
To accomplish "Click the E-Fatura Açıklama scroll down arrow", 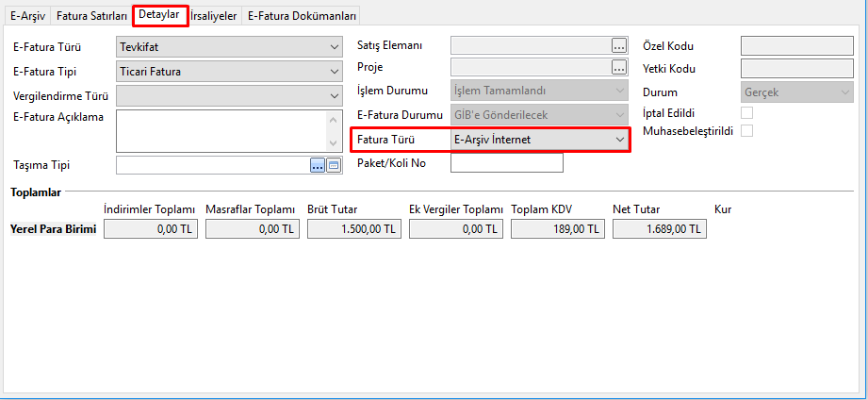I will pyautogui.click(x=335, y=142).
